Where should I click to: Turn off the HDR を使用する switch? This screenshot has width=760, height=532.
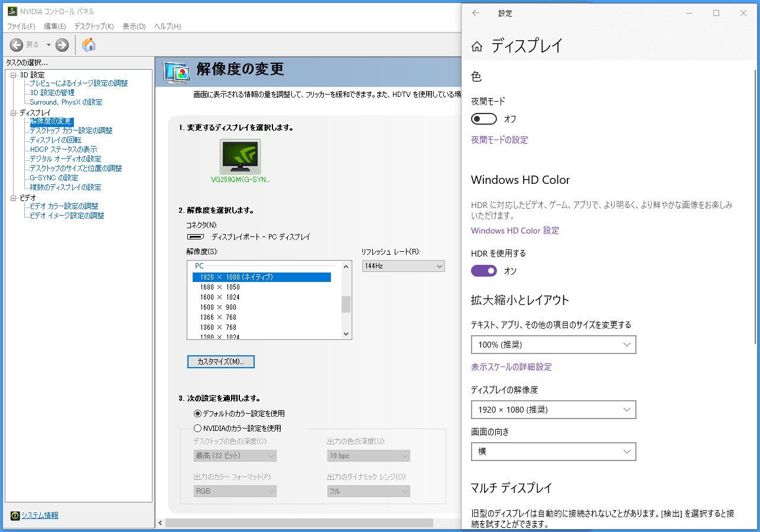click(484, 271)
